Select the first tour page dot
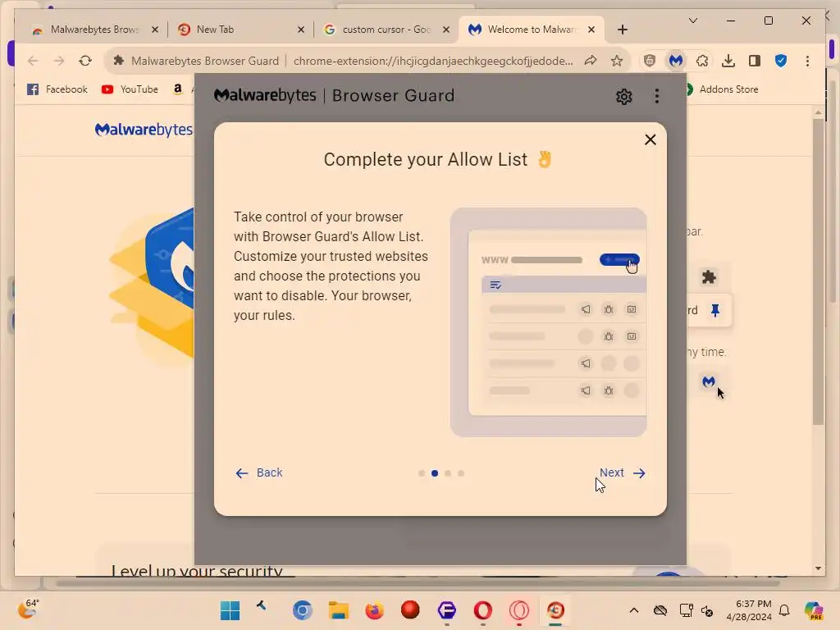 [x=422, y=473]
